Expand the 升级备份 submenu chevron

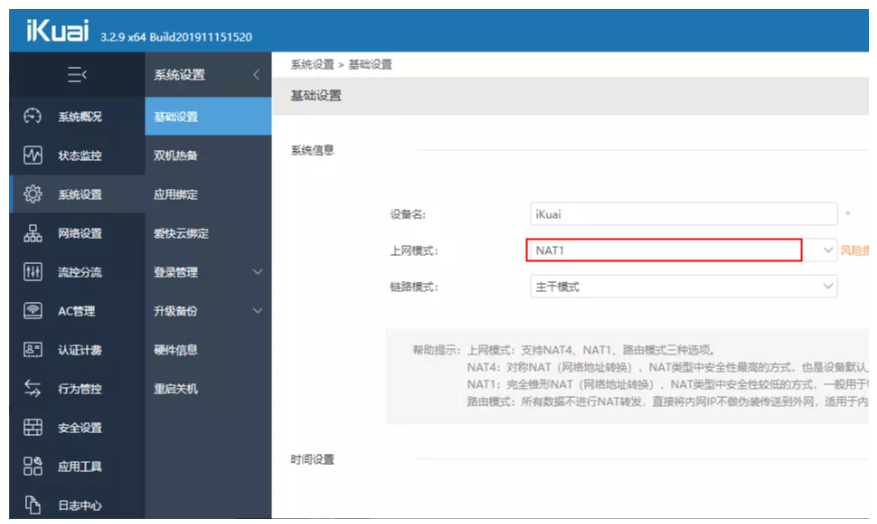point(257,310)
